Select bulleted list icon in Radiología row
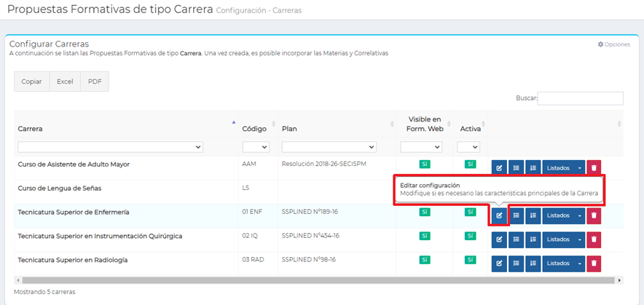Screen dimensions: 644x305 coord(516,264)
